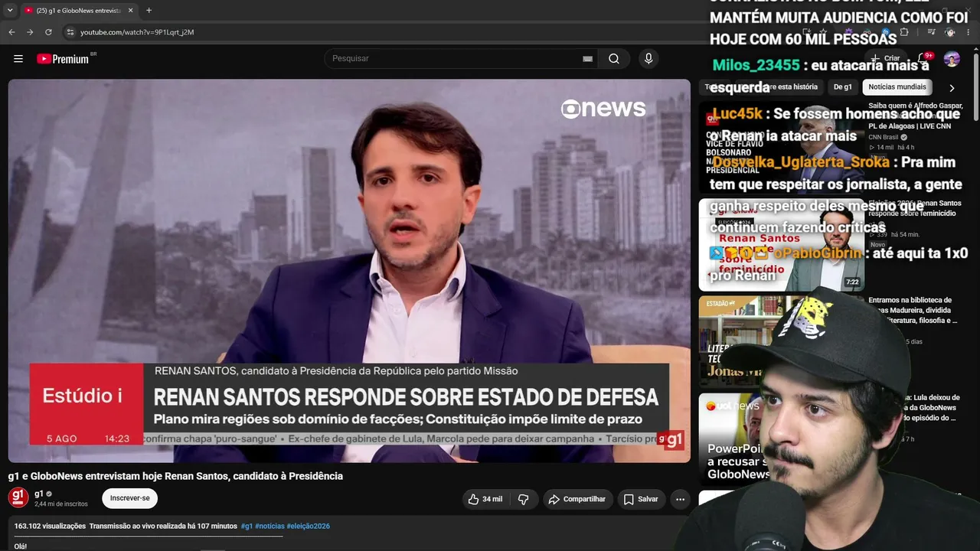Open the Chrome three-dot menu
The width and height of the screenshot is (980, 551).
(x=968, y=32)
